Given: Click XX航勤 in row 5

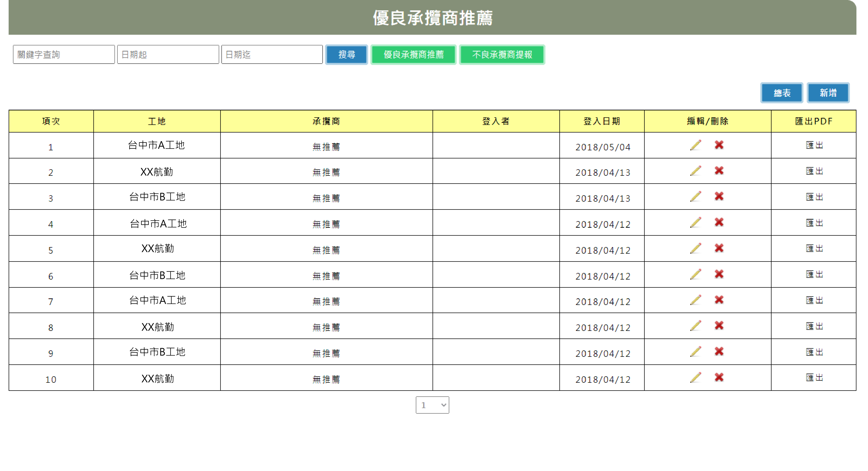Looking at the screenshot, I should [x=158, y=249].
